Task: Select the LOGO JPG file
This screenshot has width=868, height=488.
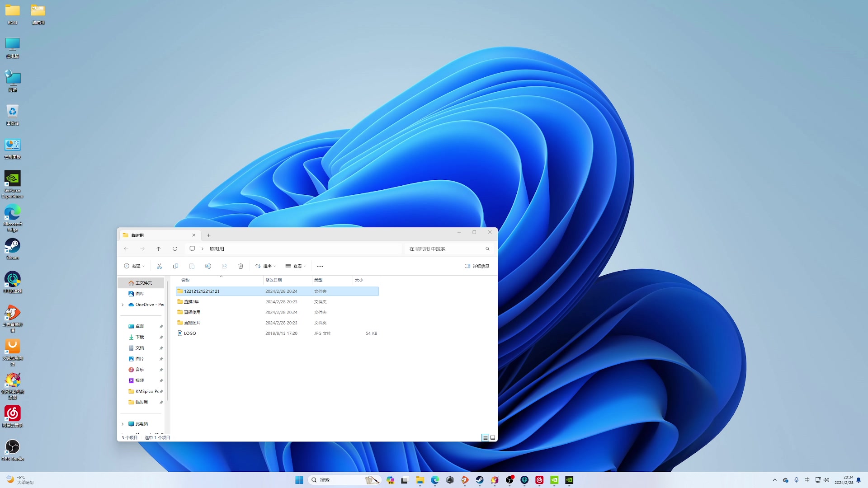Action: (x=277, y=333)
